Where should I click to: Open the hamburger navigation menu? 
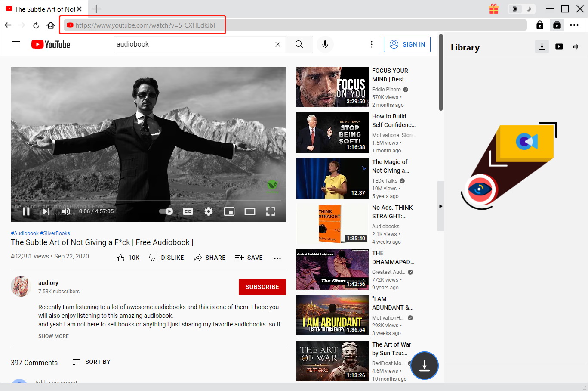coord(16,44)
